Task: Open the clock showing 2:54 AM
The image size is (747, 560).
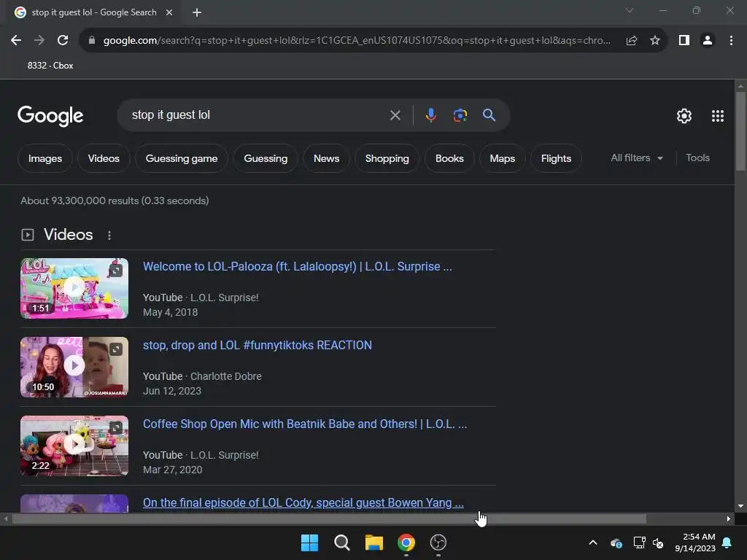Action: click(x=695, y=542)
